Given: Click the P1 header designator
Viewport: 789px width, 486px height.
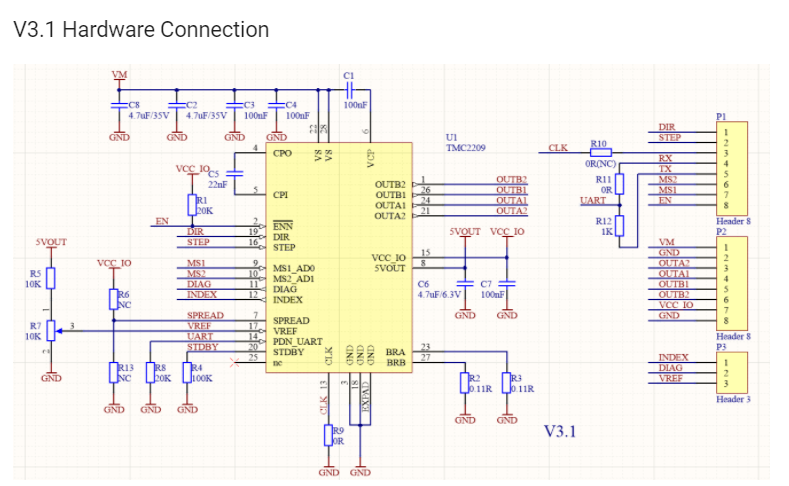Looking at the screenshot, I should [721, 117].
